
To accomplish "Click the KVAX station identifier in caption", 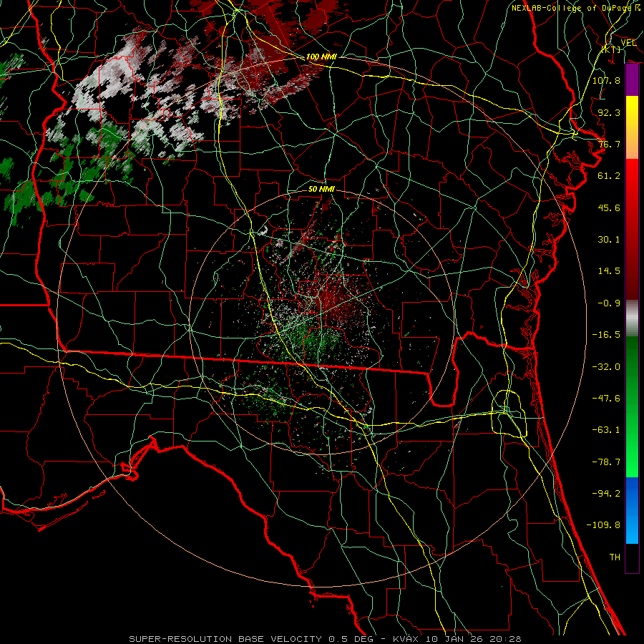I will (x=406, y=639).
